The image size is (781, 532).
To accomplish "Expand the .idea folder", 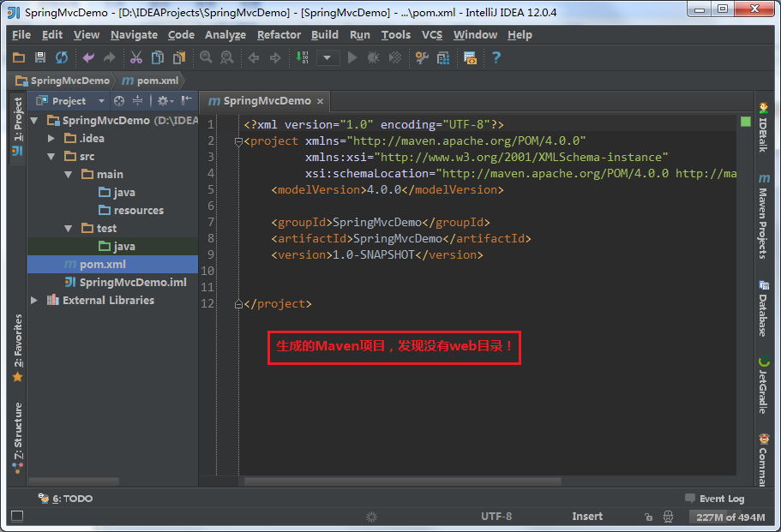I will point(51,138).
